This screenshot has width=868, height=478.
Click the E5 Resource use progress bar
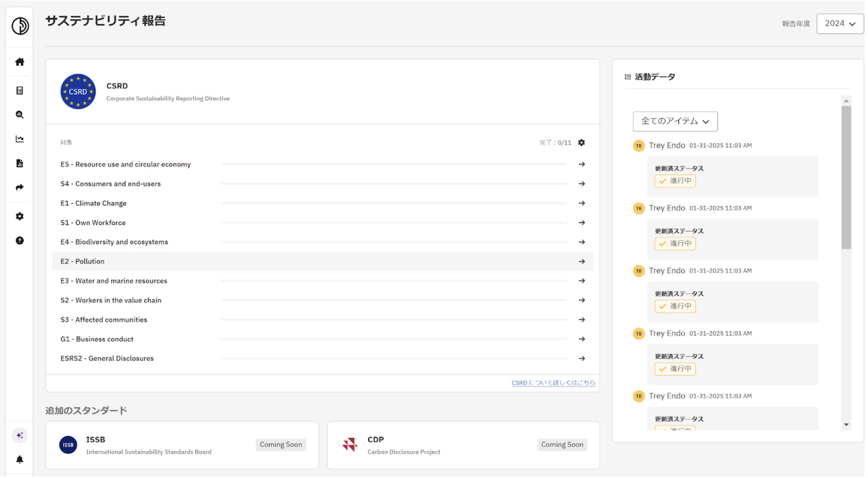tap(394, 165)
